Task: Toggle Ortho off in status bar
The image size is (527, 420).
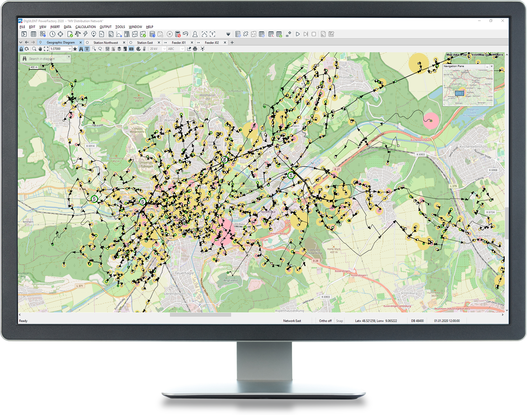Action: pos(325,321)
